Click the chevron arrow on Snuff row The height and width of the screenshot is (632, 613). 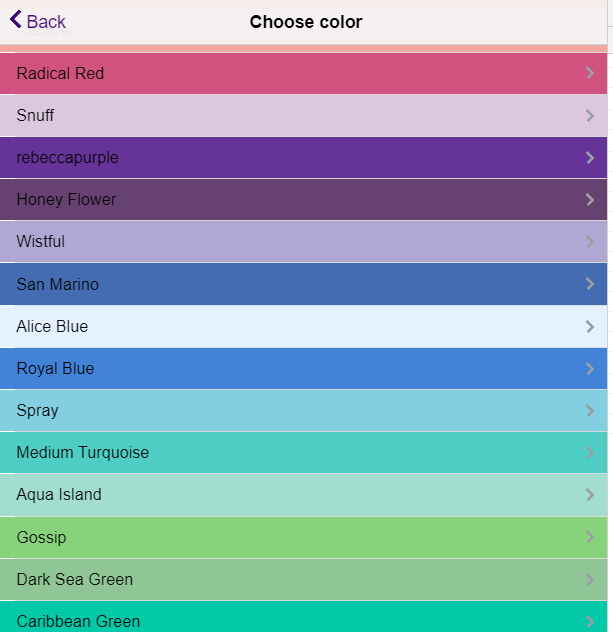pos(590,115)
